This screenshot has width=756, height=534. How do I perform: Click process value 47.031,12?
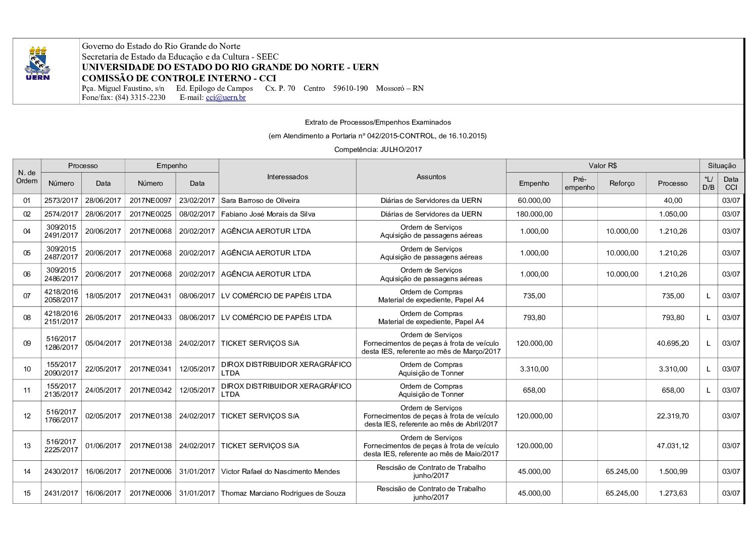pyautogui.click(x=673, y=446)
